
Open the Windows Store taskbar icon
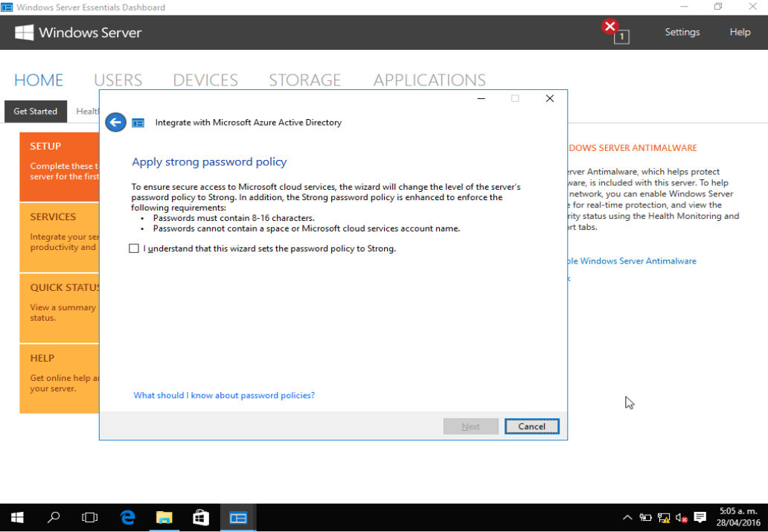pos(200,516)
